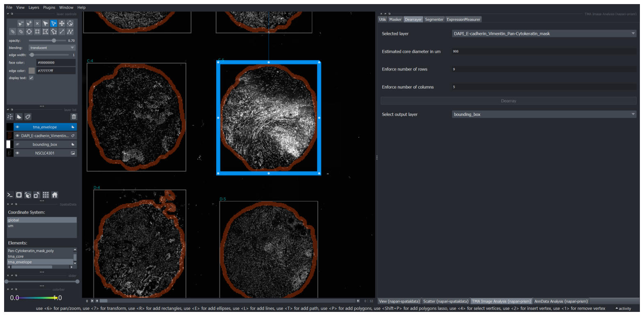The image size is (644, 316).
Task: Edit the enforce number of rows field
Action: coord(544,69)
